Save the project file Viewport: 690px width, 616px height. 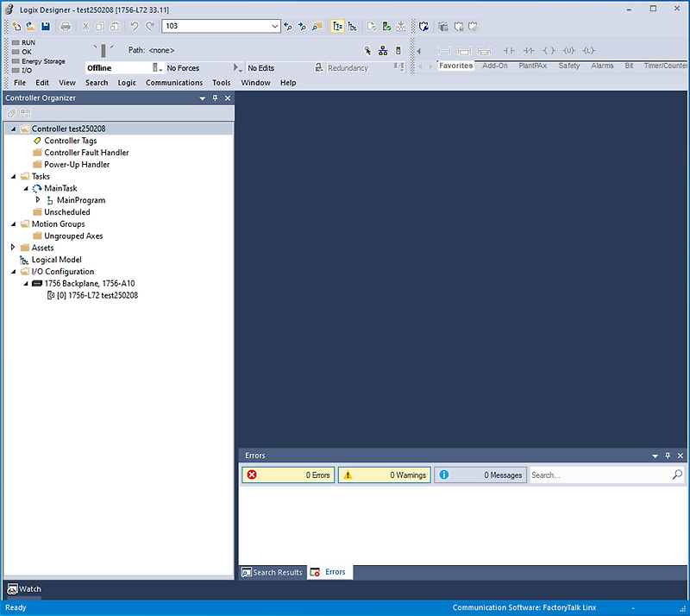pyautogui.click(x=45, y=27)
